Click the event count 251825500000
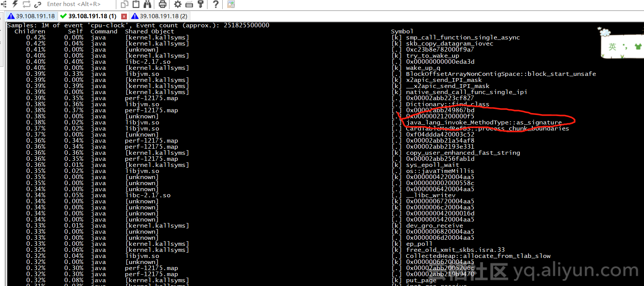Image resolution: width=644 pixels, height=286 pixels. 247,25
